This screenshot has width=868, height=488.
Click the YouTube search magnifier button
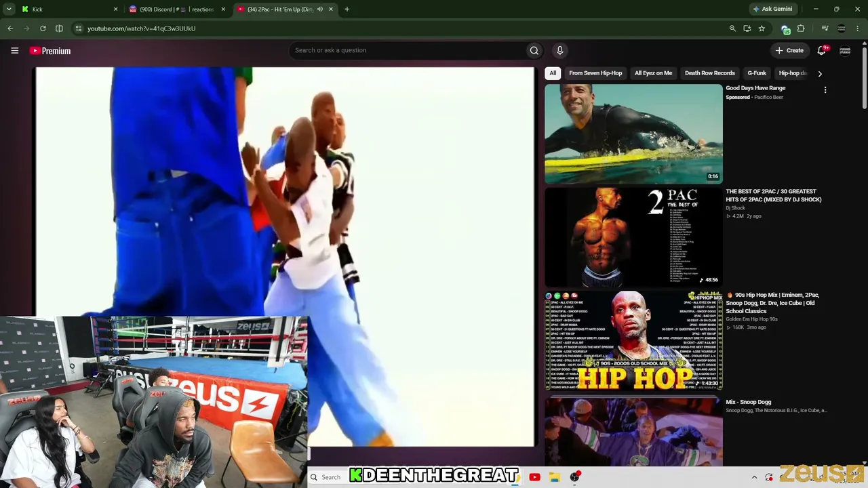coord(534,50)
